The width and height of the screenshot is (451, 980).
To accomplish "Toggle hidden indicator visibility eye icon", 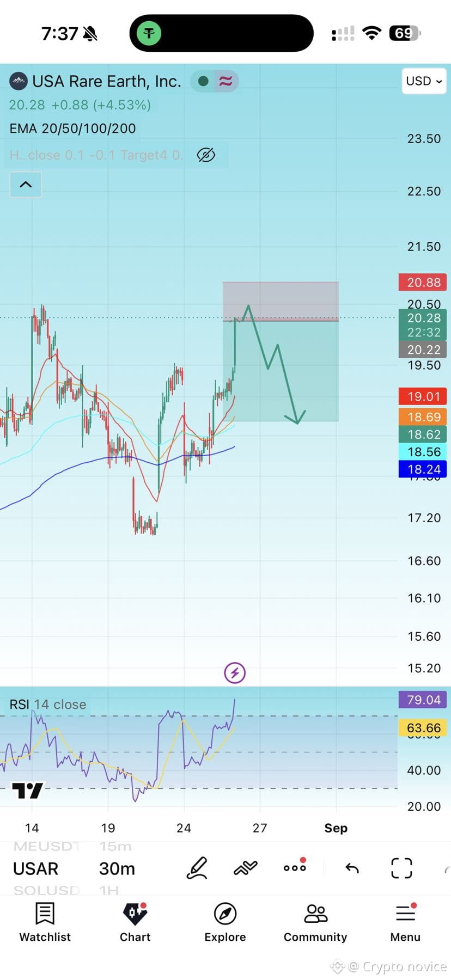I will 206,155.
